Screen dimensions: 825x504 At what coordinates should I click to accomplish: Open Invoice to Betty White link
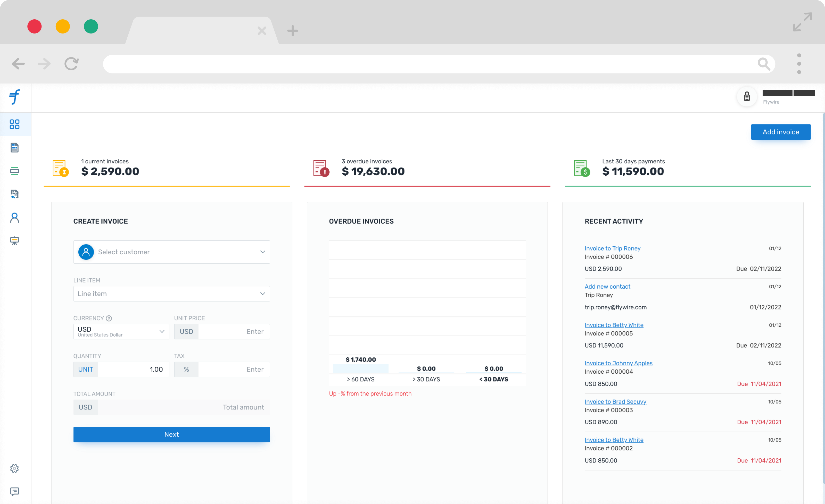tap(614, 325)
